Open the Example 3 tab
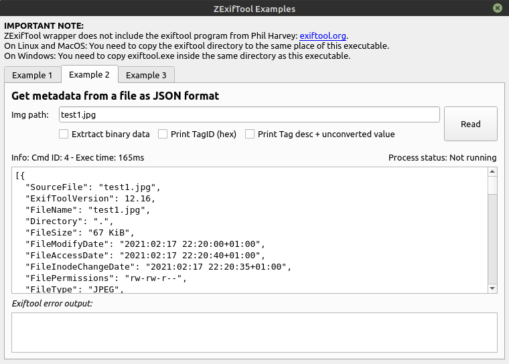Screen dimensions: 509x364 [x=146, y=75]
